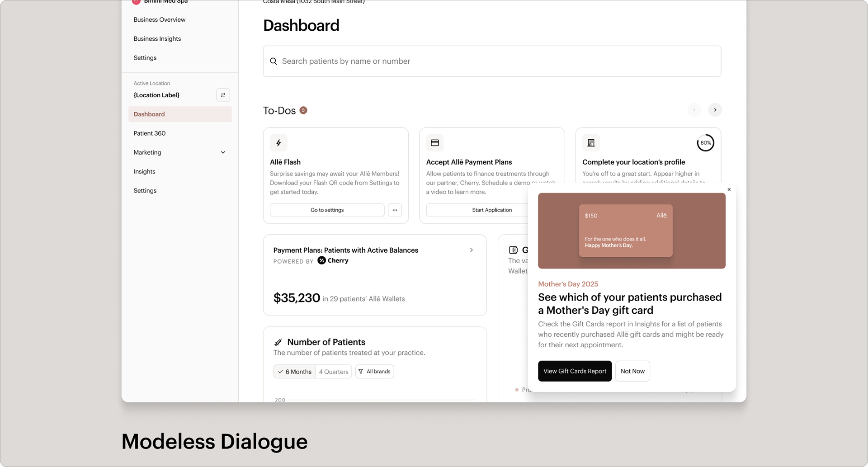Click the building icon on the location profile card
Viewport: 868px width, 467px height.
591,142
